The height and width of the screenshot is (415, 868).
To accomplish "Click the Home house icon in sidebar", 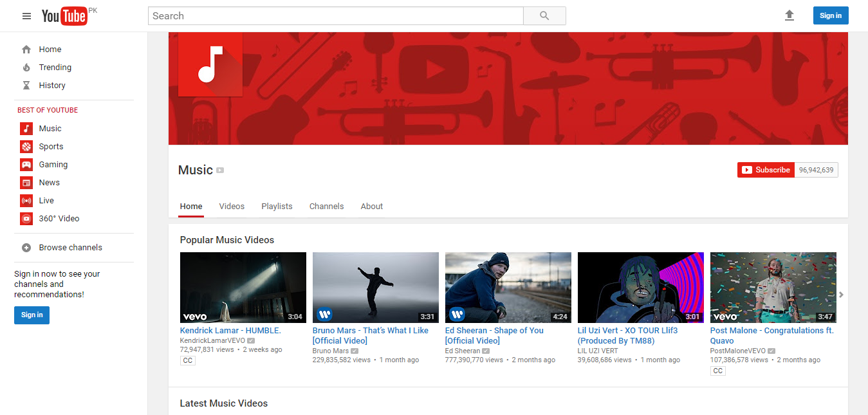I will [x=26, y=50].
